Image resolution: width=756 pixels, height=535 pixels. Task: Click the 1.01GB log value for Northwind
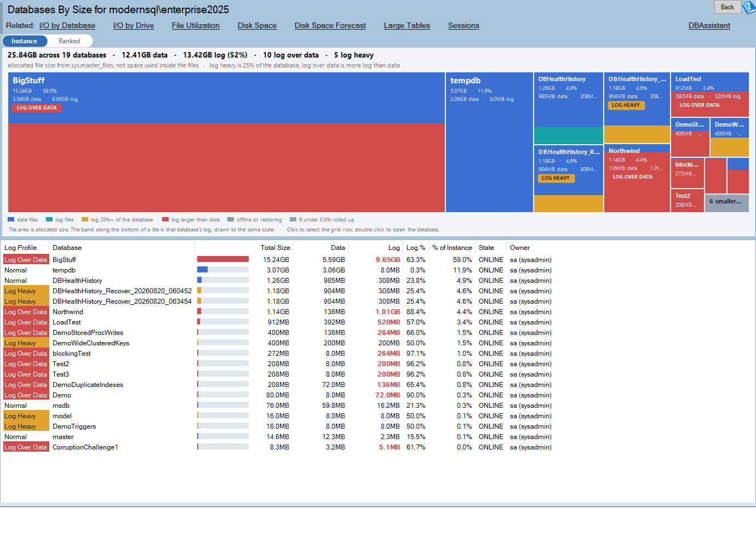point(388,312)
